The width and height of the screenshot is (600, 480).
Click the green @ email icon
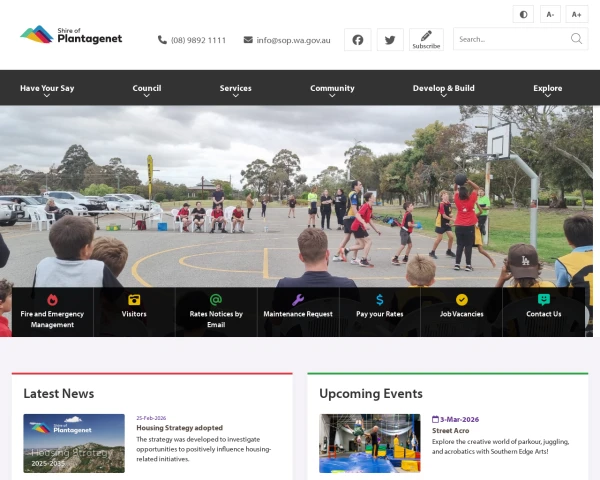(x=216, y=300)
